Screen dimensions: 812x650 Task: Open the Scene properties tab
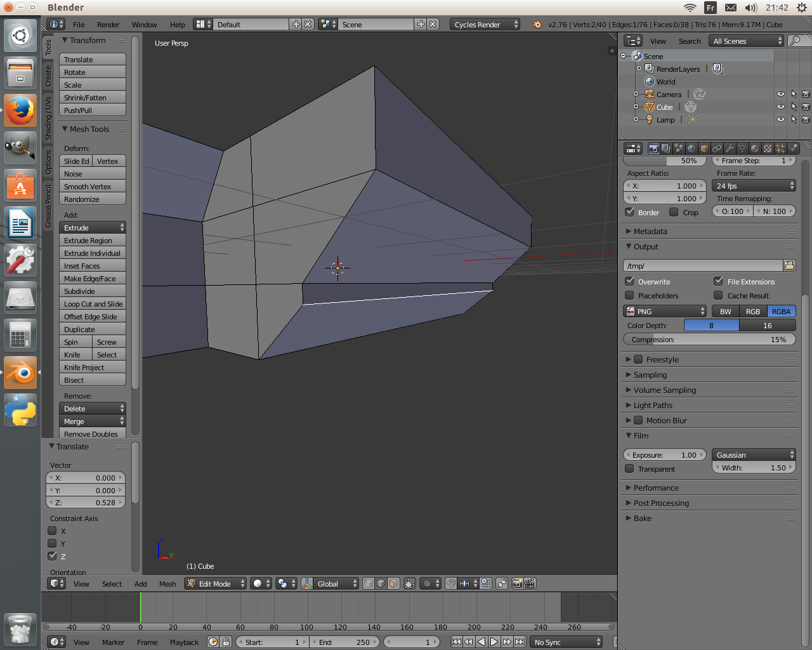coord(679,149)
